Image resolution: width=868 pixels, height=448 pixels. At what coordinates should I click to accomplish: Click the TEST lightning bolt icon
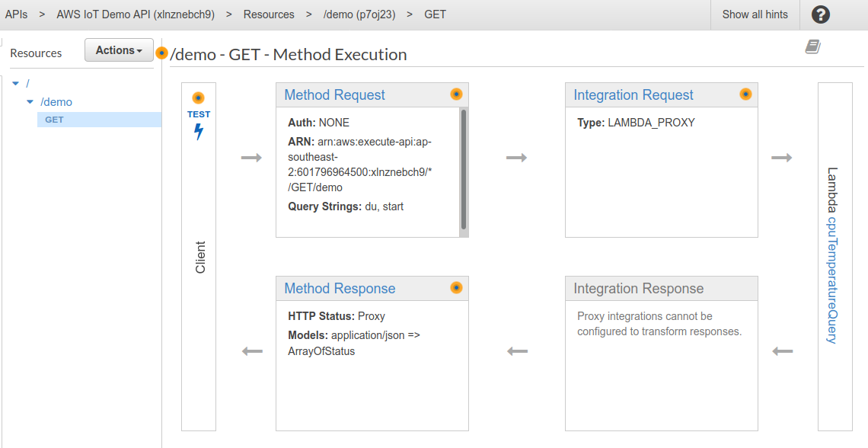tap(199, 132)
